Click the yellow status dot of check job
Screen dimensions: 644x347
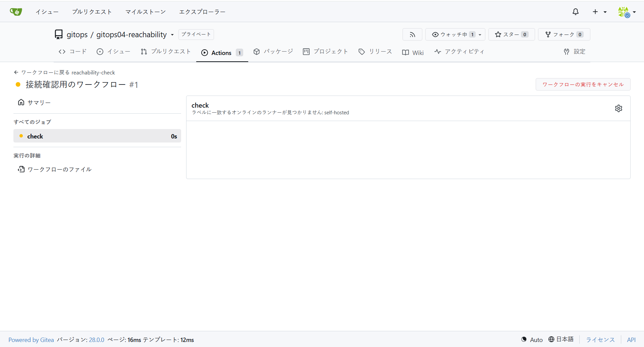click(x=21, y=136)
